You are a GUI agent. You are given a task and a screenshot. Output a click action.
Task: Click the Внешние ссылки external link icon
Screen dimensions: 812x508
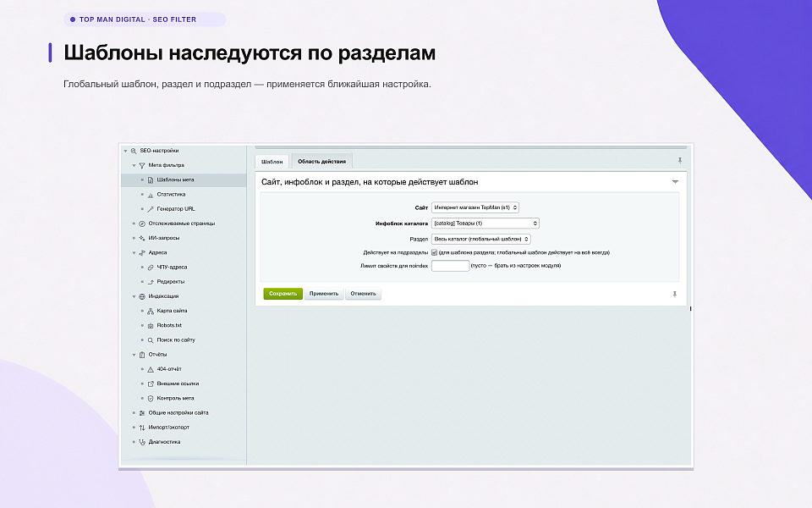[x=151, y=384]
